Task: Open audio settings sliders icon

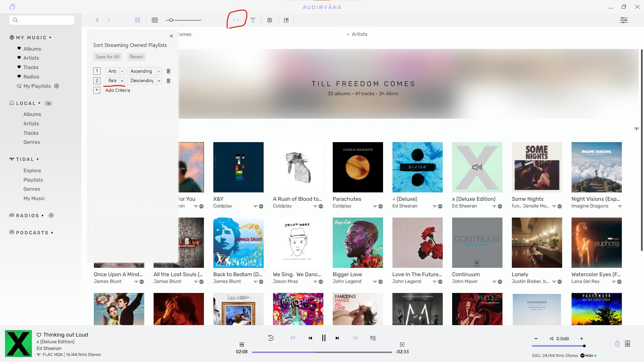Action: pos(624,20)
